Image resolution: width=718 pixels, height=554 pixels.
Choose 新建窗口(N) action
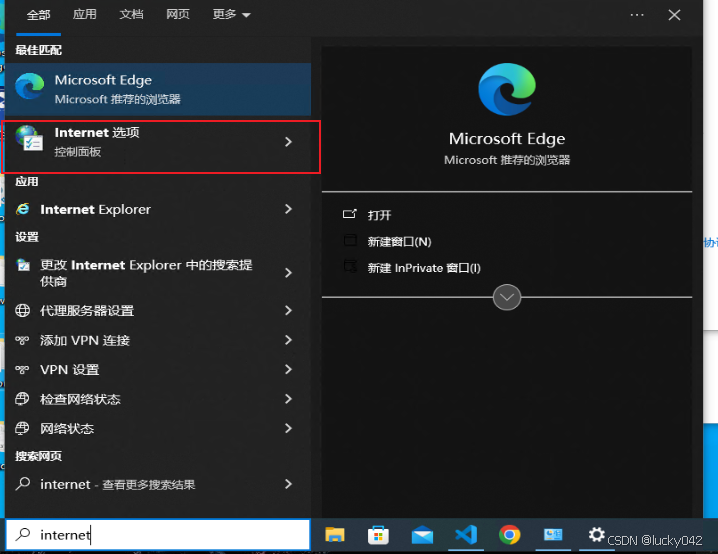(x=399, y=242)
